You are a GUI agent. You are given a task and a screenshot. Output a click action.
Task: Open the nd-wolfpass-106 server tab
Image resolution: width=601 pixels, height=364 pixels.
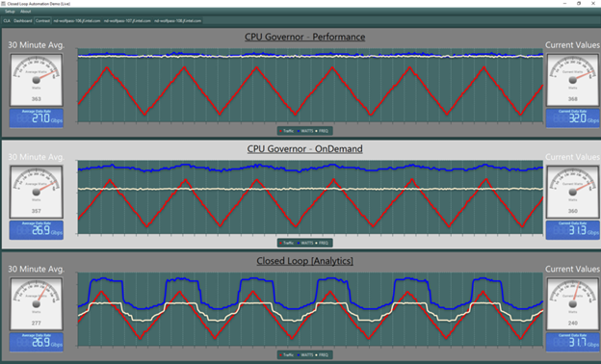[77, 20]
